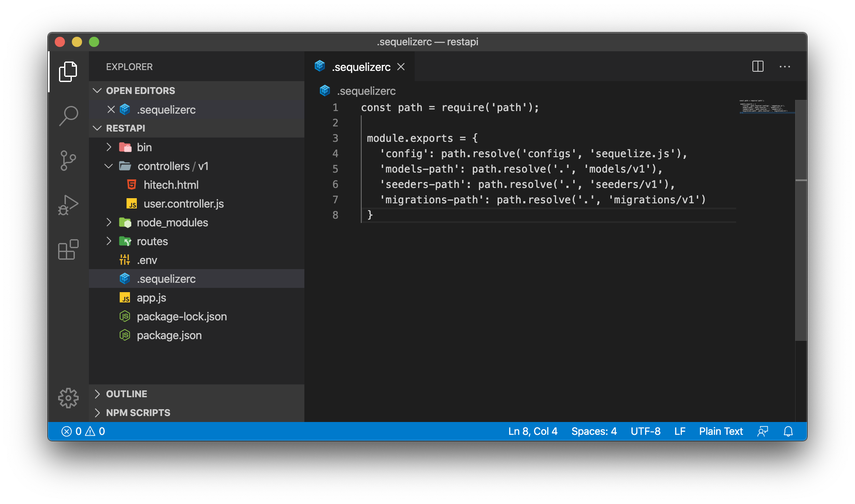Click the Split Editor Right icon
855x504 pixels.
(x=758, y=67)
